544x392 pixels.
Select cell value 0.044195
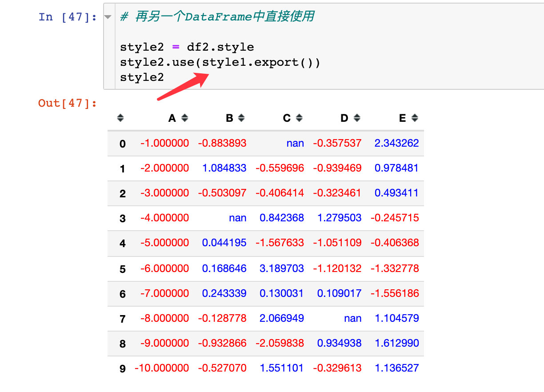point(224,243)
